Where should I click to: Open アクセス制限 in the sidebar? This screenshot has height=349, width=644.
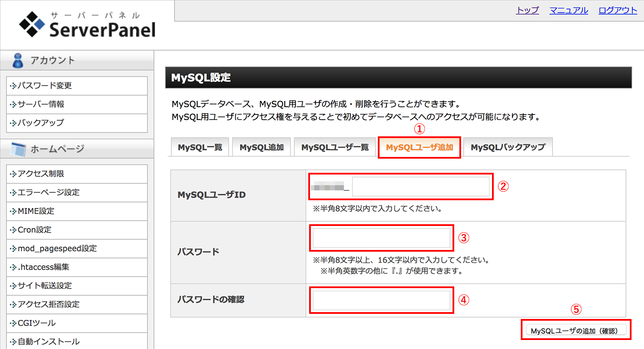coord(77,174)
